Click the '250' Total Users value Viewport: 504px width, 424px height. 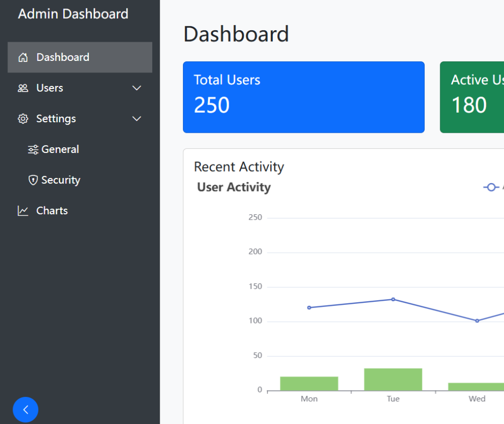click(x=212, y=105)
